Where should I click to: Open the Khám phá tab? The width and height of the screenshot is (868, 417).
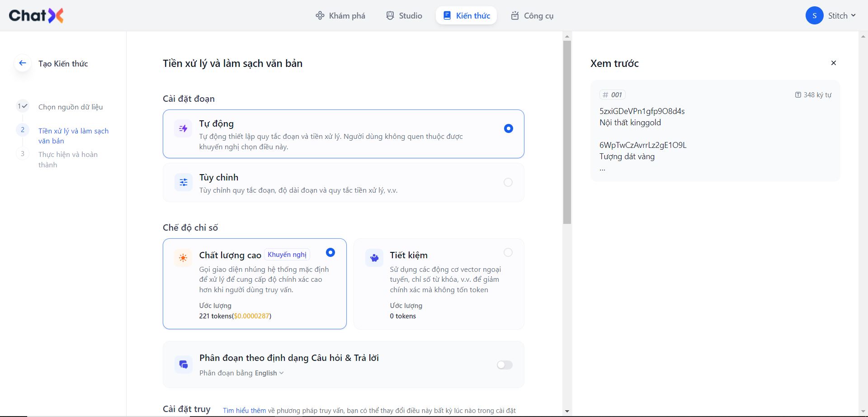(x=340, y=16)
